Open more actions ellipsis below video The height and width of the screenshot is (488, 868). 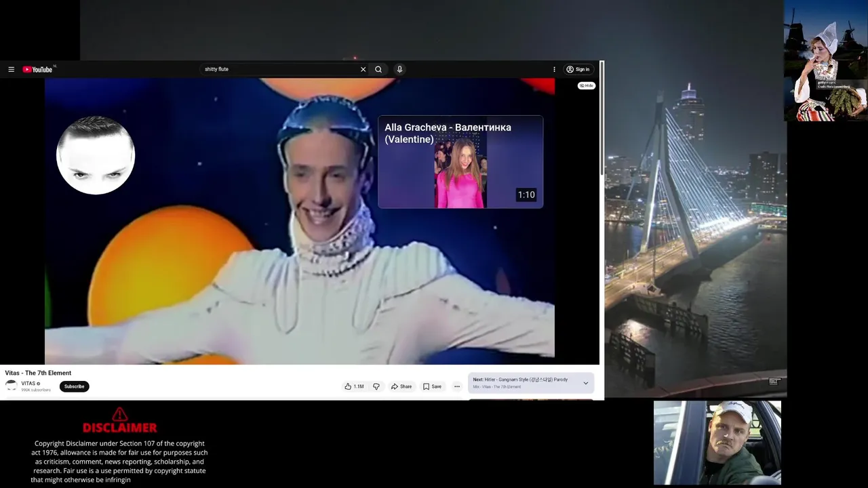pos(457,386)
